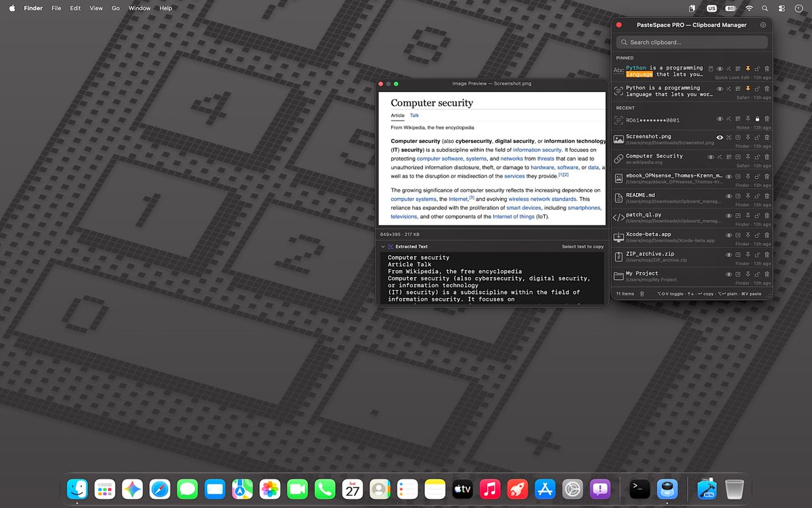Open Terminal from the Dock

pyautogui.click(x=640, y=489)
